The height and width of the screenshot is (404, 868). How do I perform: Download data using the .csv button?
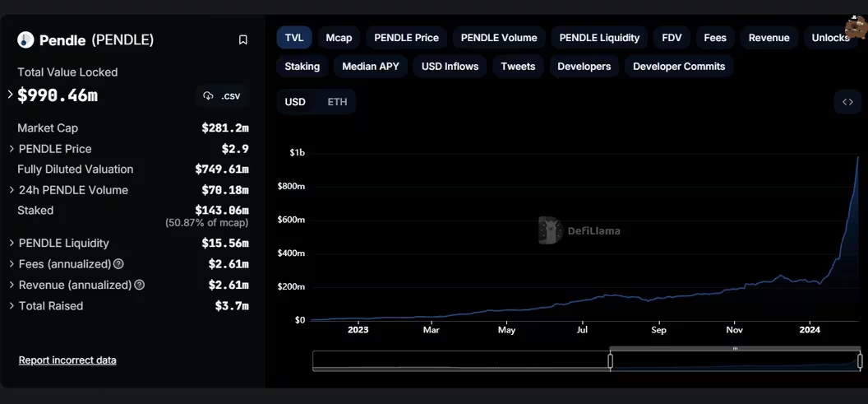(x=222, y=95)
